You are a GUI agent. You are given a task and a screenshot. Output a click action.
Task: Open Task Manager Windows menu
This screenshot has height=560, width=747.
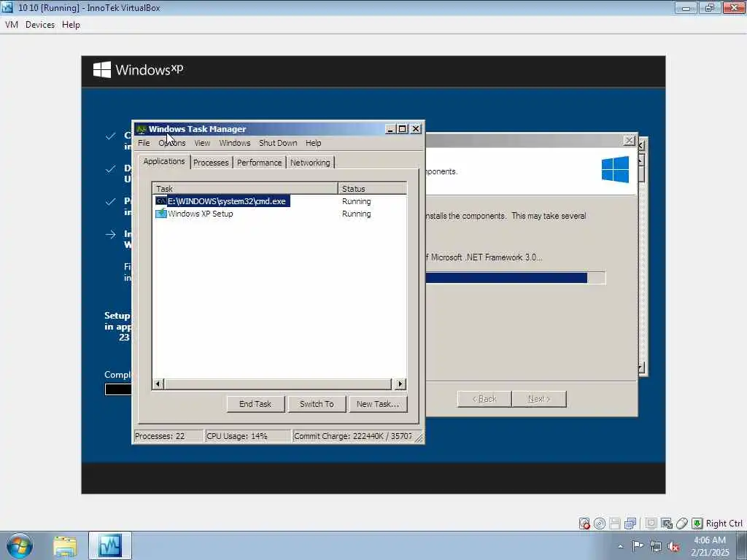coord(234,143)
